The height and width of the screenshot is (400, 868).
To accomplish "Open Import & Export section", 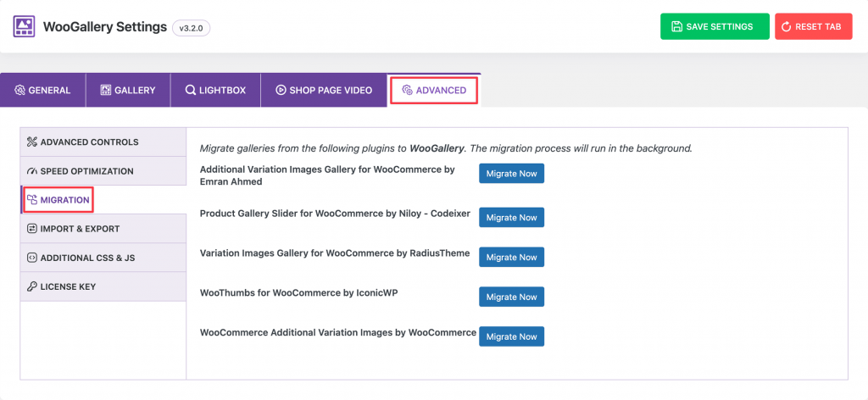I will point(103,229).
